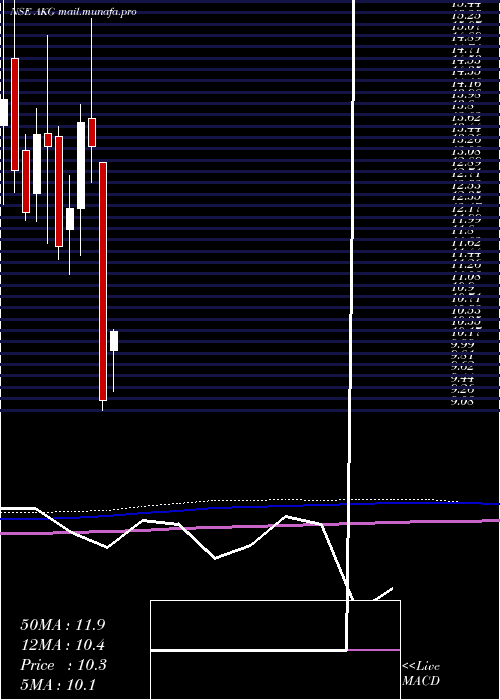
Task: Click the "<<Live MACD" label
Action: pos(421,674)
